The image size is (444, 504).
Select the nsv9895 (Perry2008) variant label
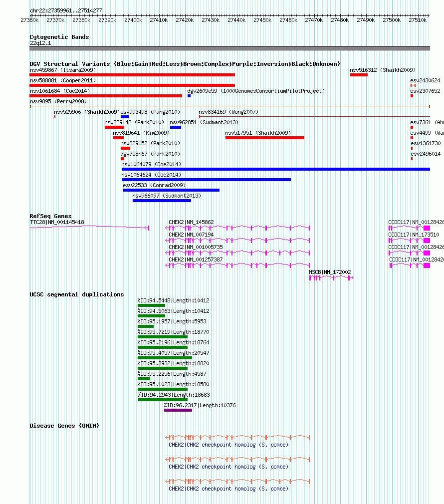point(58,101)
